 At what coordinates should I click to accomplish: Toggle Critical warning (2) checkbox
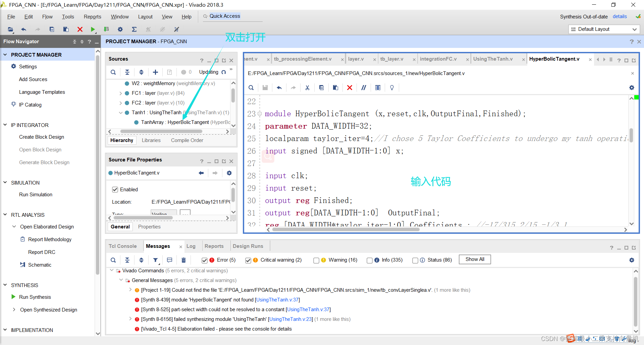(x=248, y=260)
